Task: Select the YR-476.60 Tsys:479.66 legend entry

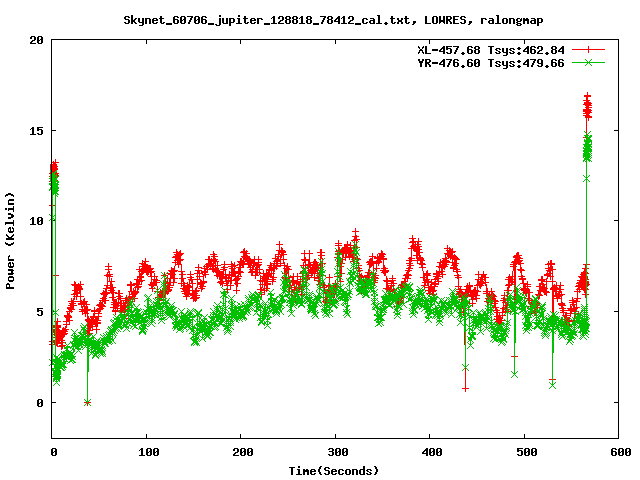Action: click(x=491, y=63)
